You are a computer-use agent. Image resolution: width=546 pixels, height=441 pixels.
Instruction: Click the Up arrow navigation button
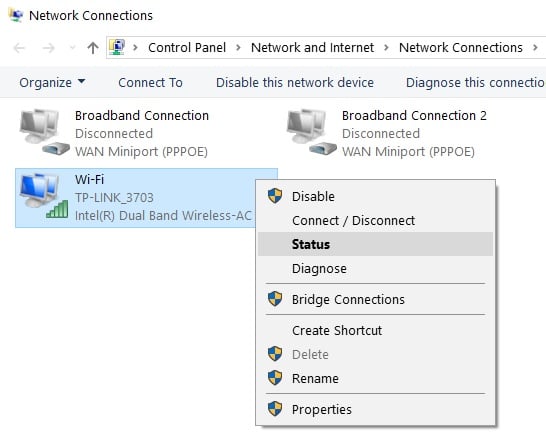click(93, 48)
